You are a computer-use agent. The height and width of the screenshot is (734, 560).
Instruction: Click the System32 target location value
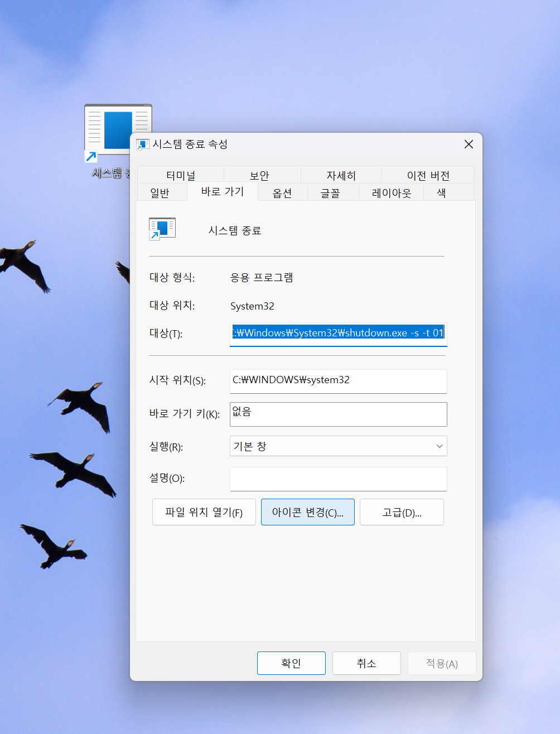coord(252,306)
